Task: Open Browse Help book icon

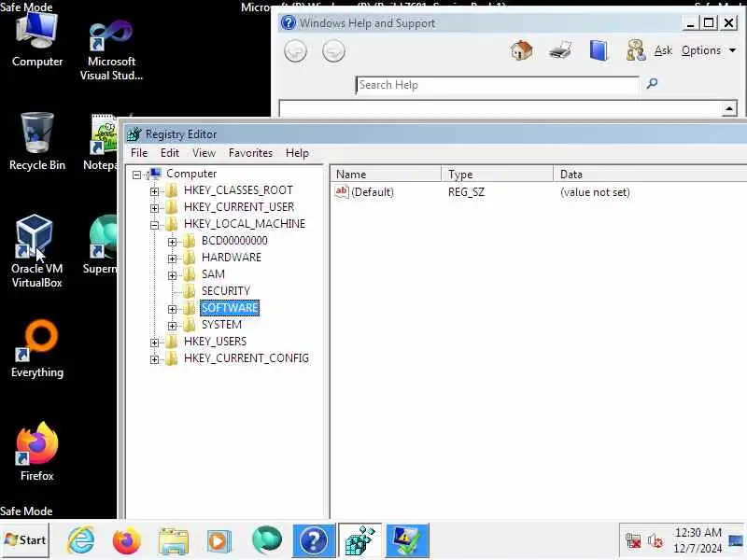Action: [x=599, y=50]
